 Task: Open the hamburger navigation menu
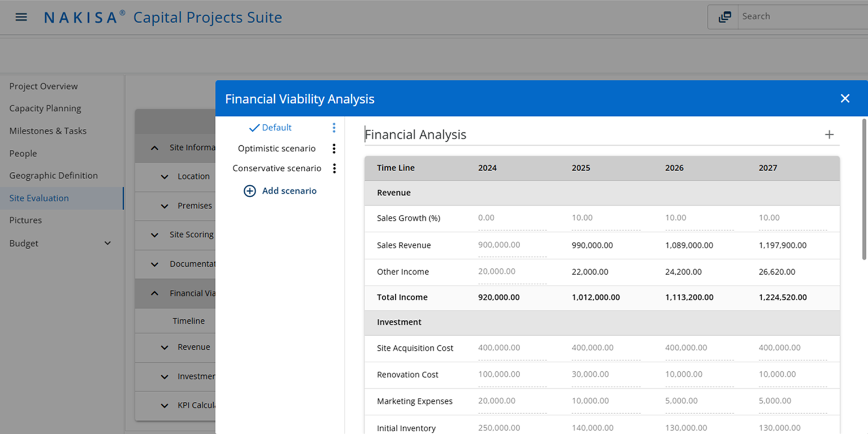tap(21, 16)
